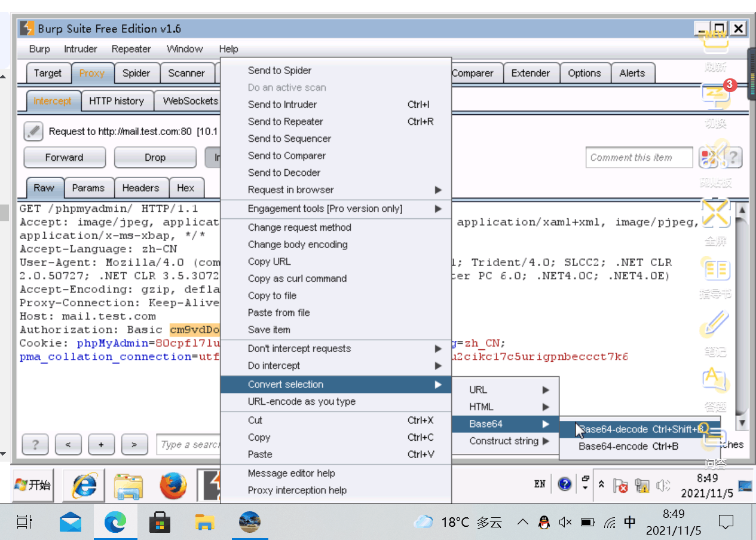Open Internet Explorer from inner taskbar

click(85, 485)
